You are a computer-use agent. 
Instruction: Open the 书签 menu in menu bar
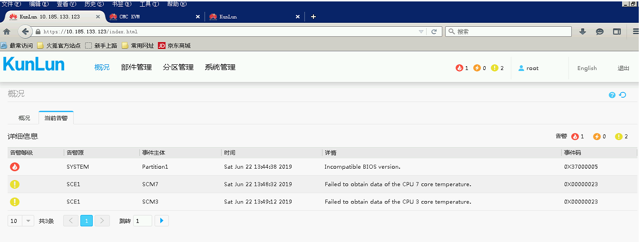click(x=121, y=4)
